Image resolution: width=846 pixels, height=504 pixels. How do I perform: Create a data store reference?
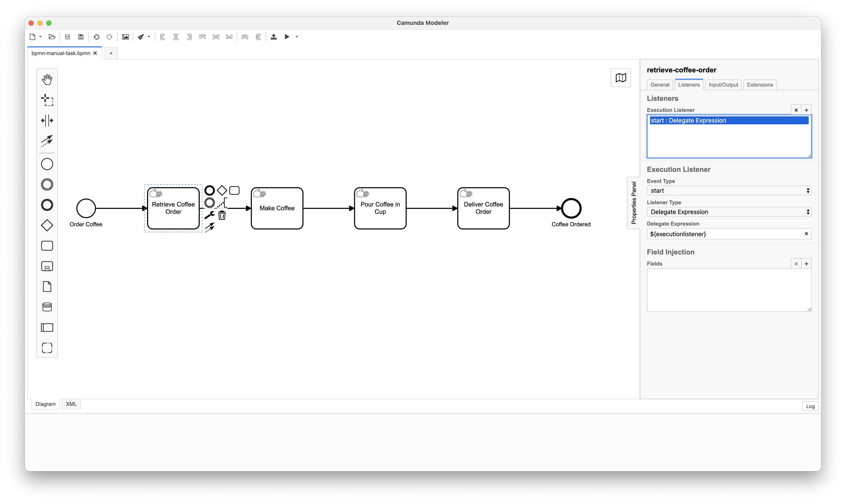click(x=47, y=307)
